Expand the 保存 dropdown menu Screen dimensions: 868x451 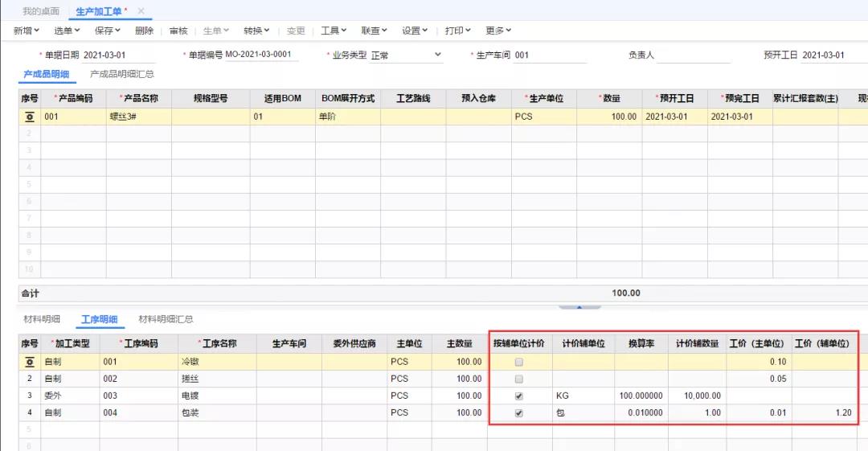pyautogui.click(x=107, y=31)
